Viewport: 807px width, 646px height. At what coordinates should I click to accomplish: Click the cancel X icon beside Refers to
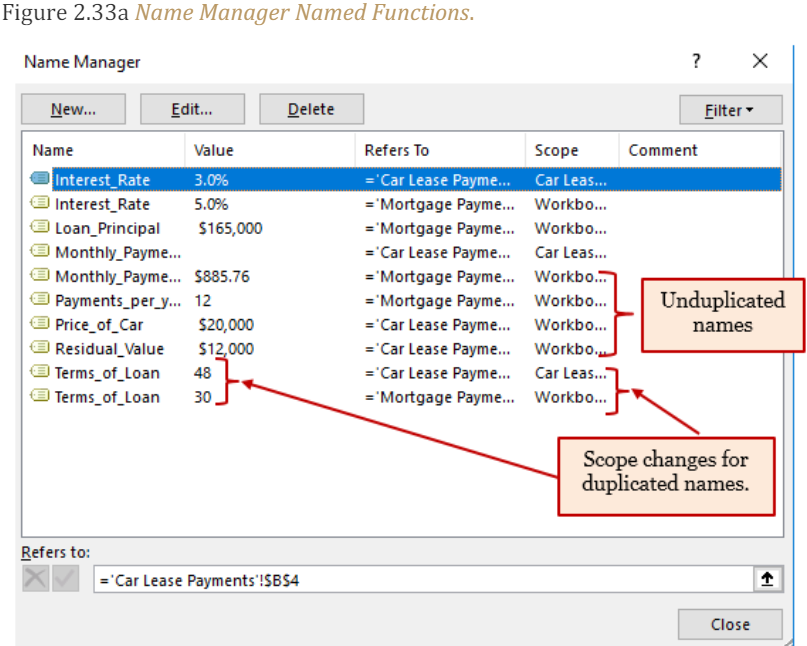click(36, 578)
